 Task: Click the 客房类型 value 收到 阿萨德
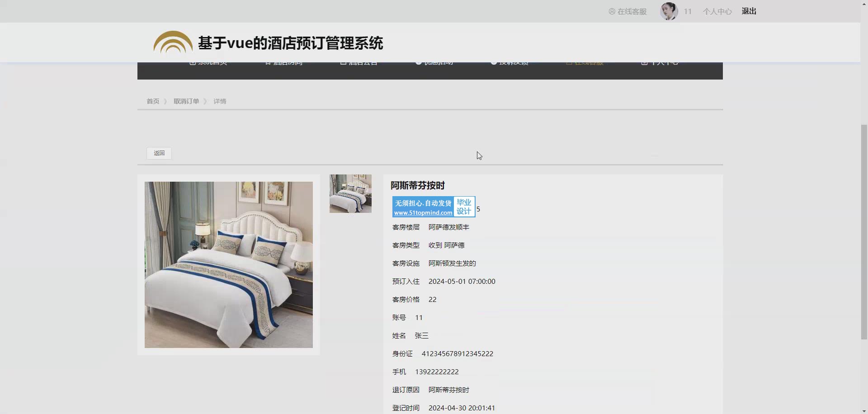pos(447,245)
